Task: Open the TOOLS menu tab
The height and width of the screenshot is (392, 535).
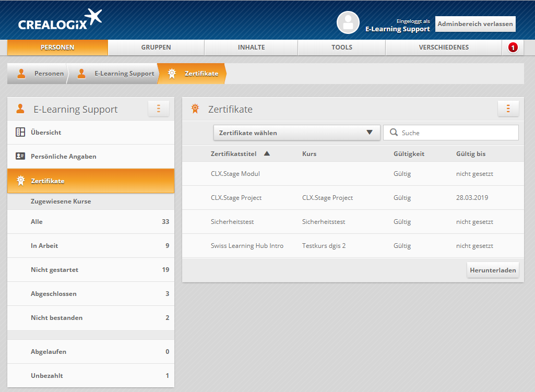Action: click(341, 47)
